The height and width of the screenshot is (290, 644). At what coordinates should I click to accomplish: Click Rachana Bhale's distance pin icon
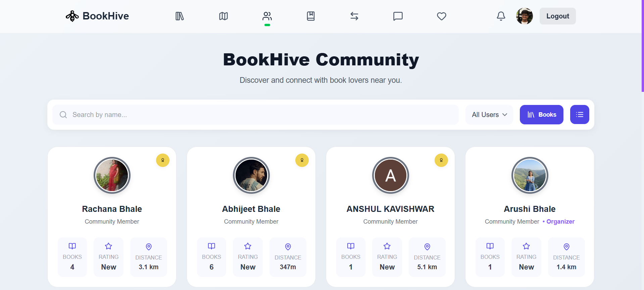pos(149,247)
